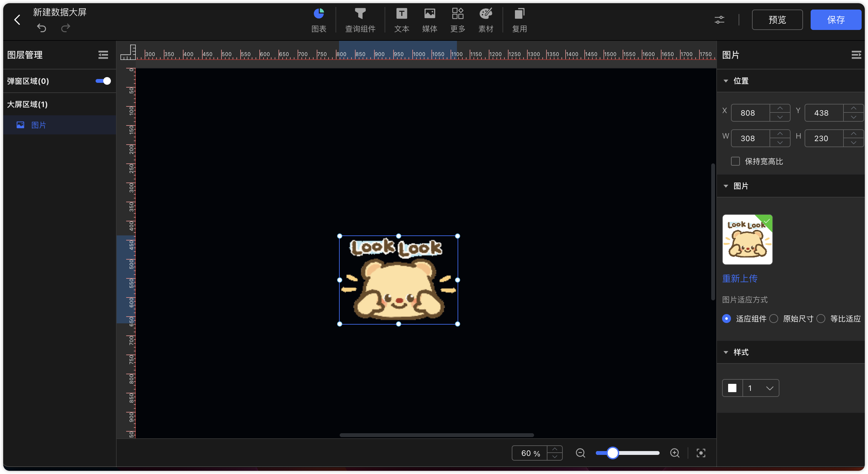This screenshot has height=474, width=868.
Task: Select the bear image on canvas
Action: click(398, 280)
